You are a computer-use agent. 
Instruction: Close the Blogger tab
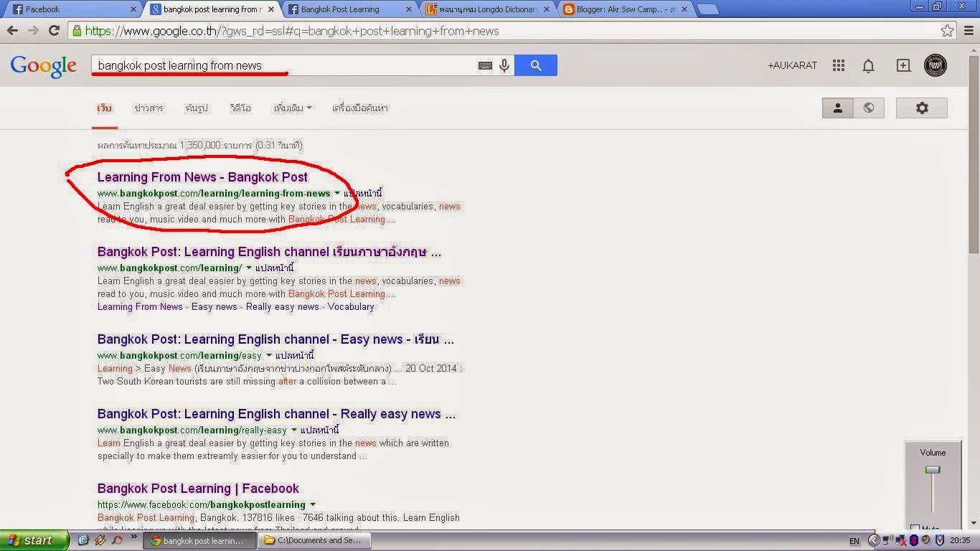click(684, 9)
